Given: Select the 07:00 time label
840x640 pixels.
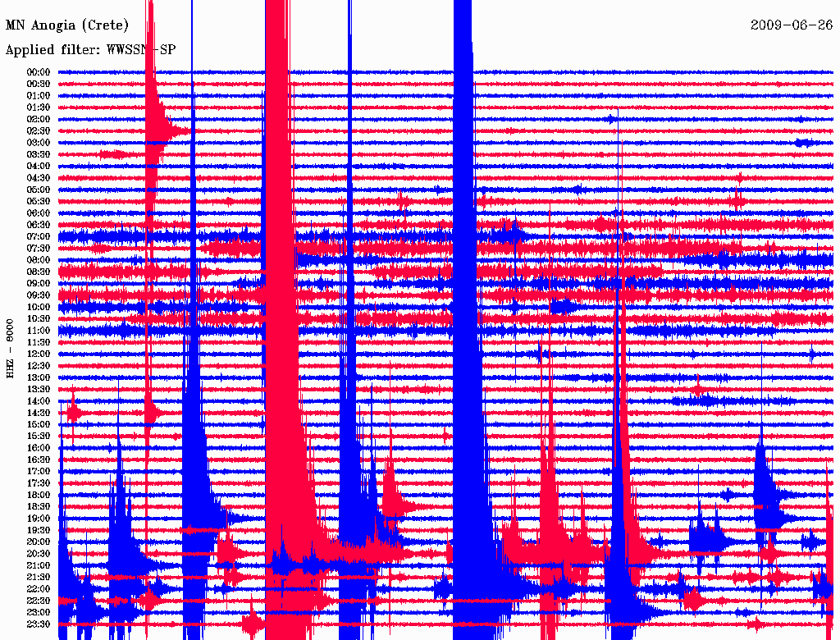Looking at the screenshot, I should pyautogui.click(x=39, y=236).
